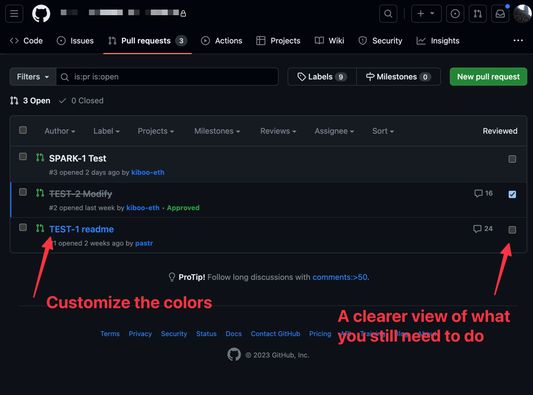The width and height of the screenshot is (533, 395).
Task: Open the user avatar menu
Action: [x=522, y=14]
